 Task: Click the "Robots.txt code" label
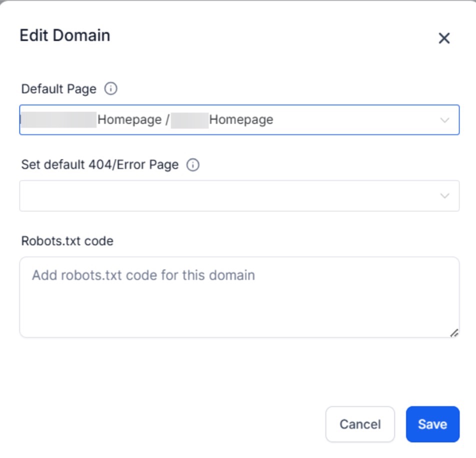67,241
